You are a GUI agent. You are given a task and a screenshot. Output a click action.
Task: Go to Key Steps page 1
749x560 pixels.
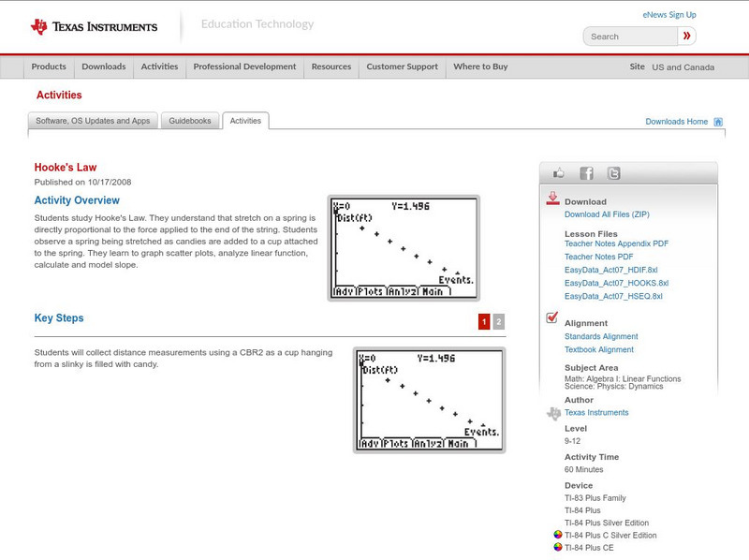(484, 321)
